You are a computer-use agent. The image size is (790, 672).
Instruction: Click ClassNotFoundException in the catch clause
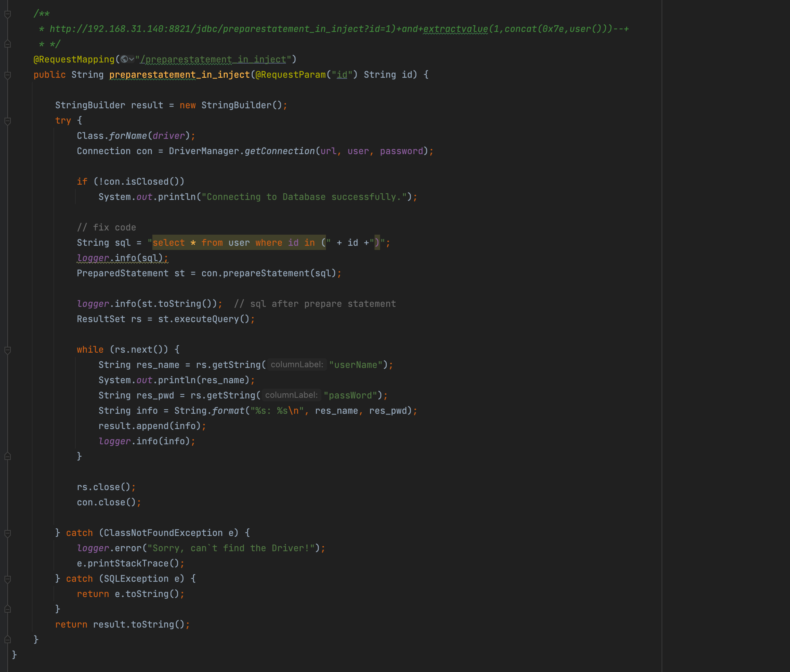[163, 533]
